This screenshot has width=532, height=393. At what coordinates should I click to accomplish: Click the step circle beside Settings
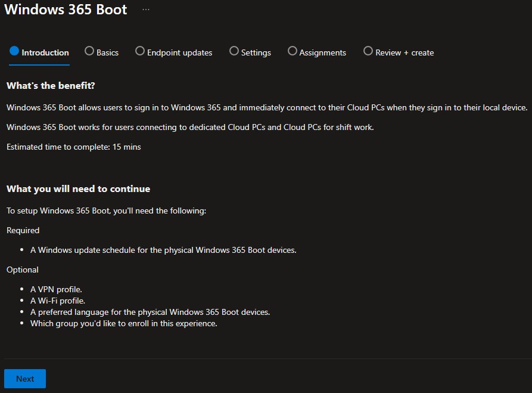234,51
